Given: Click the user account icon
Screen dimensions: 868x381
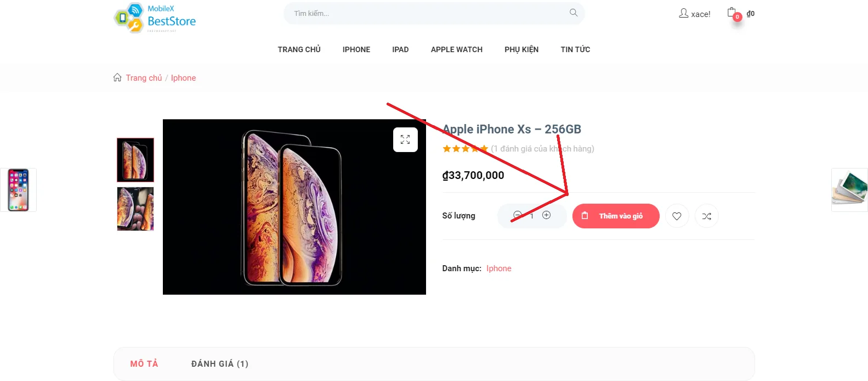Looking at the screenshot, I should (x=684, y=13).
